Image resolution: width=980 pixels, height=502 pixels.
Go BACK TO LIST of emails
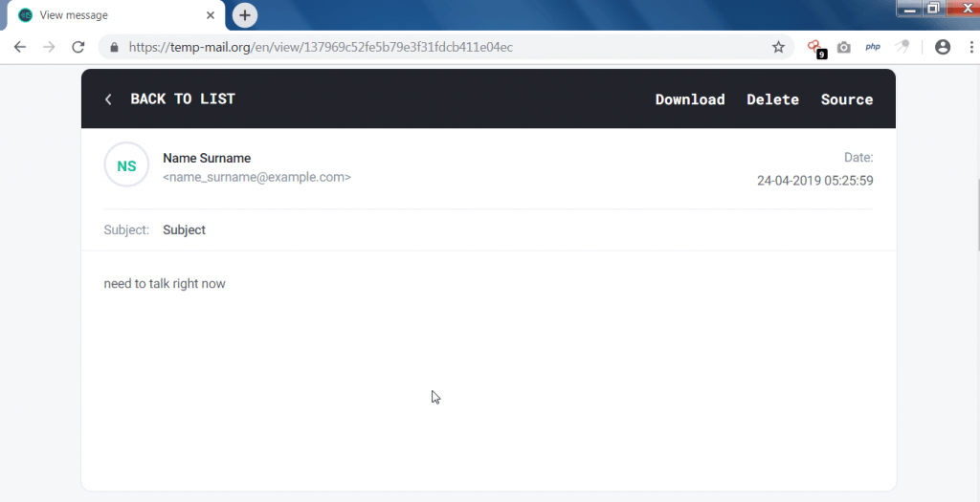point(183,98)
